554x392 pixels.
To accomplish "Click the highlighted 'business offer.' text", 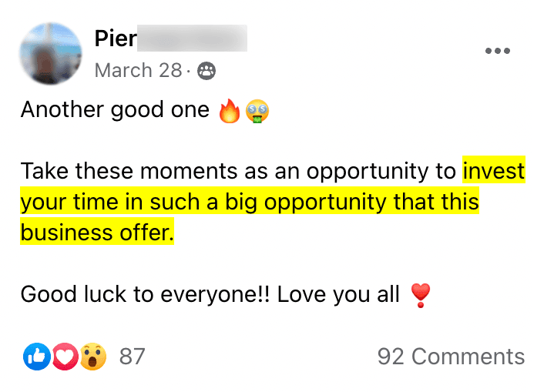I will (97, 233).
